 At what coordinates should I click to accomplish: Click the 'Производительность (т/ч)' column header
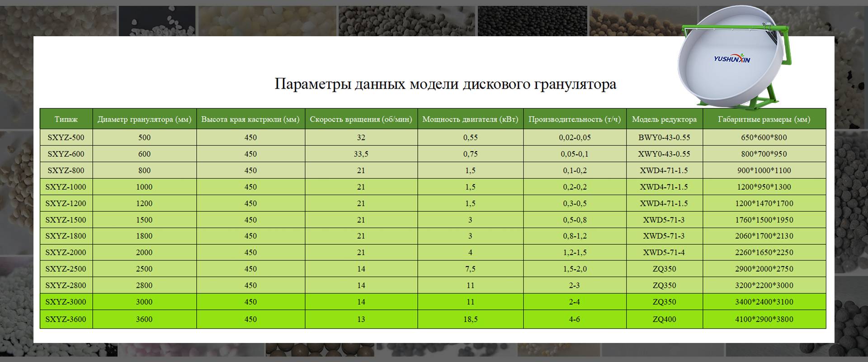[x=575, y=119]
